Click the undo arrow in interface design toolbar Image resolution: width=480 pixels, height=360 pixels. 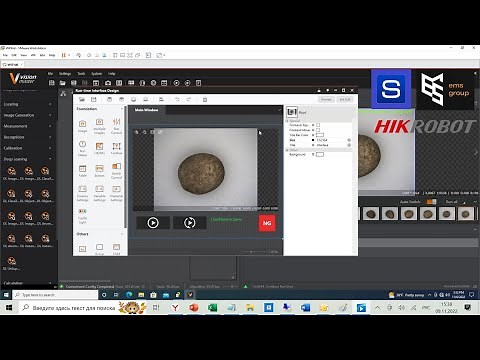177,99
